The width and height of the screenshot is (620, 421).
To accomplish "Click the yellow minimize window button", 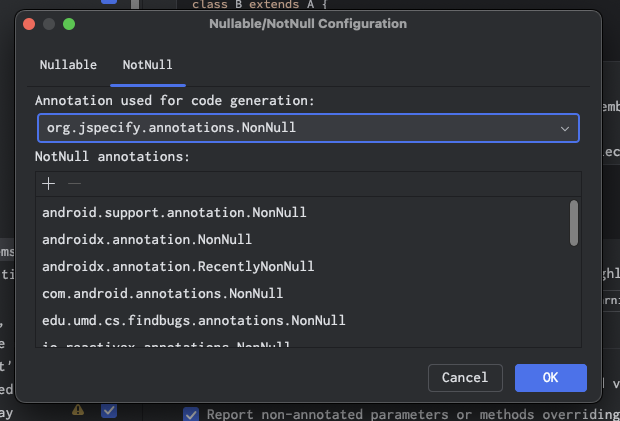I will tap(49, 23).
